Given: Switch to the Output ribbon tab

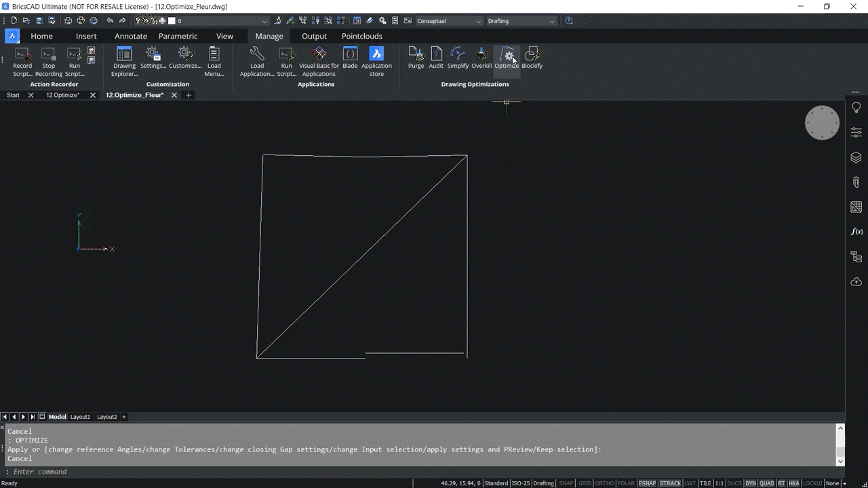Looking at the screenshot, I should [x=314, y=36].
